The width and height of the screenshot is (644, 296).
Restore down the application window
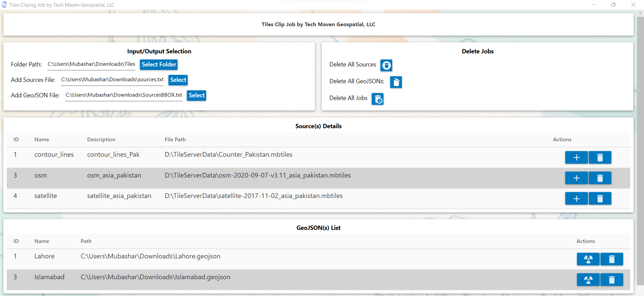(613, 5)
